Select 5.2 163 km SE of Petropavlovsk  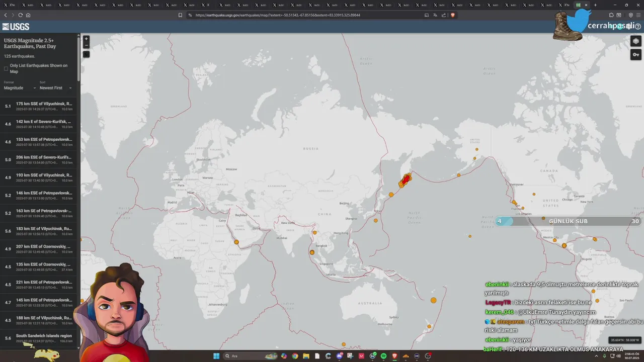pos(39,213)
